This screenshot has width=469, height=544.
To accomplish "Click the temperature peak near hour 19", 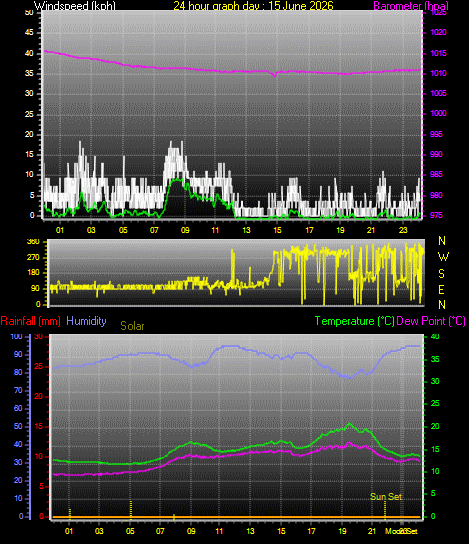I will (349, 424).
